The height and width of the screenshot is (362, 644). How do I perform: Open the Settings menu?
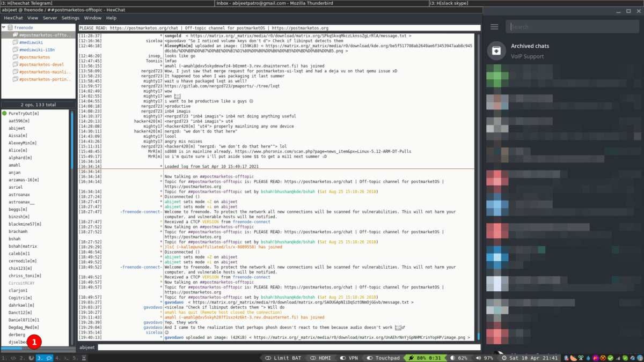pyautogui.click(x=70, y=18)
